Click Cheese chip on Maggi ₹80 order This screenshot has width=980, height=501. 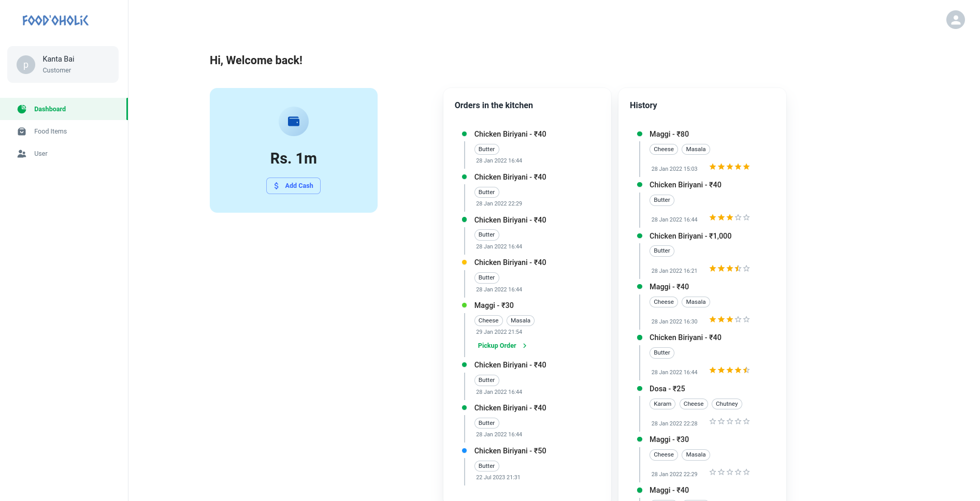(664, 150)
